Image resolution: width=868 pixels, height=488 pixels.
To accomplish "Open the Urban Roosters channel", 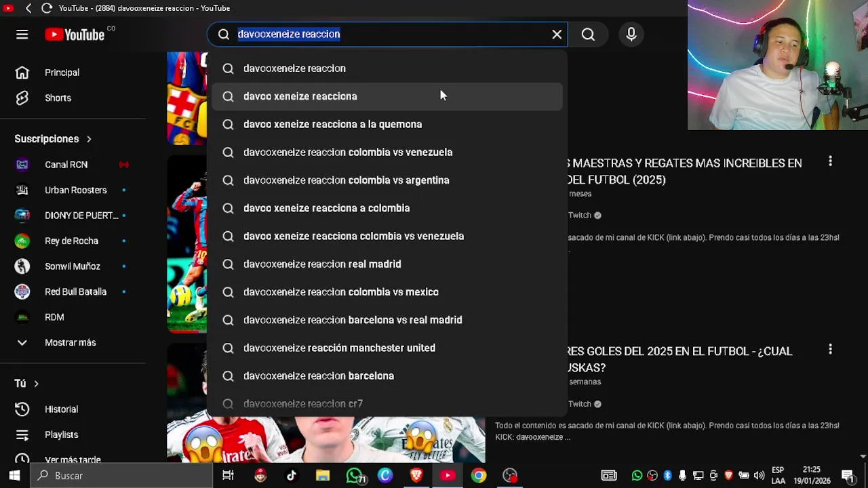I will tap(73, 190).
